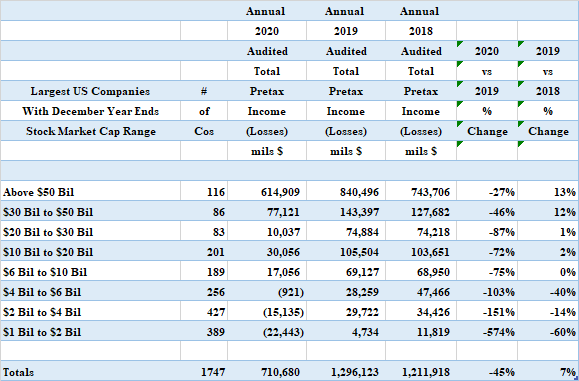
Task: Click the 'Largest US Companies' header cell
Action: (90, 91)
